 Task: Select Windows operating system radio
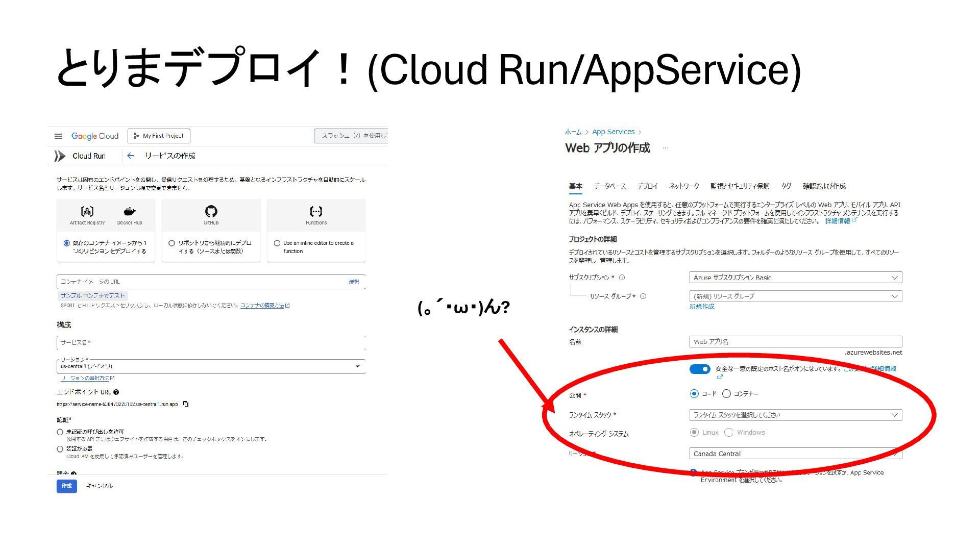pos(729,433)
